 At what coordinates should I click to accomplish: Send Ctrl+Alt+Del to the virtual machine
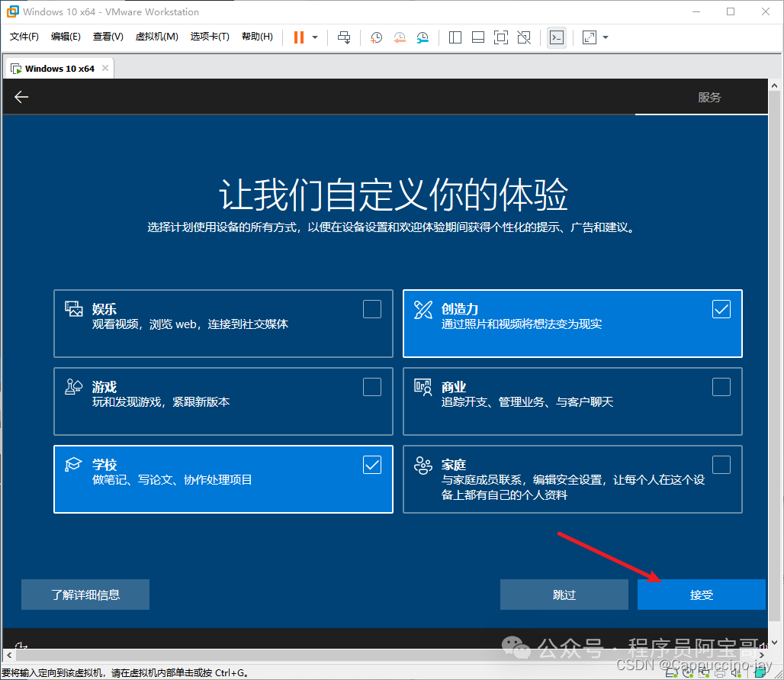coord(344,37)
